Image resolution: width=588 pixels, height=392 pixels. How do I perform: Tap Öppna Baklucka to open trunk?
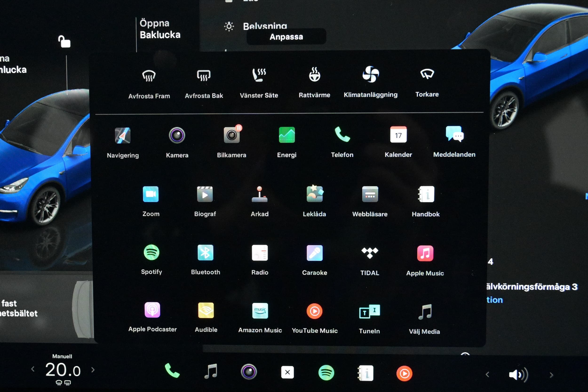pyautogui.click(x=160, y=29)
